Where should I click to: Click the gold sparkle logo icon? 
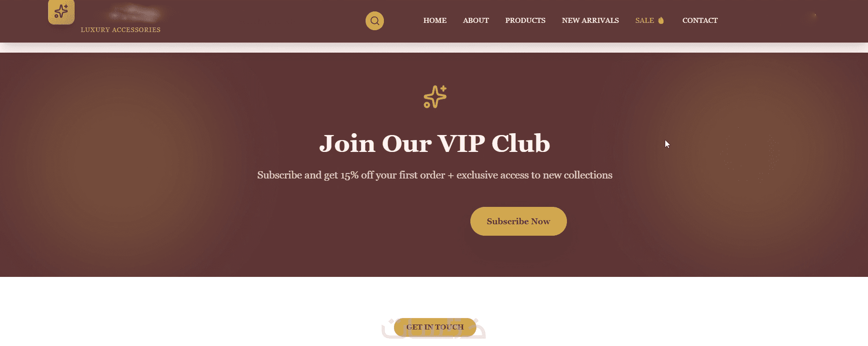61,12
